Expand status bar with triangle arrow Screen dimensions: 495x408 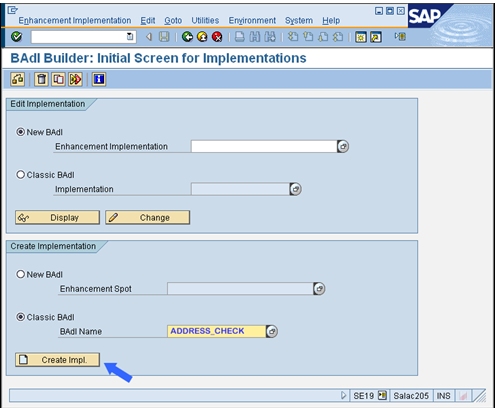[344, 396]
